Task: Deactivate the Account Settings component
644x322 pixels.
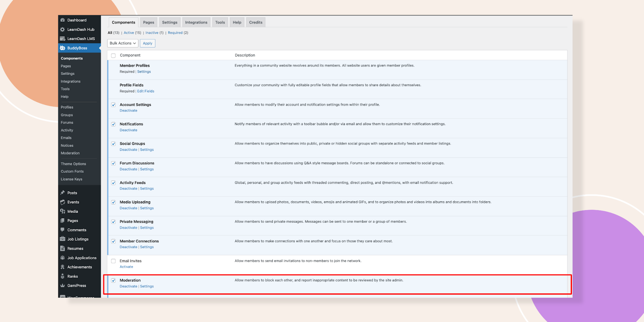Action: tap(128, 111)
